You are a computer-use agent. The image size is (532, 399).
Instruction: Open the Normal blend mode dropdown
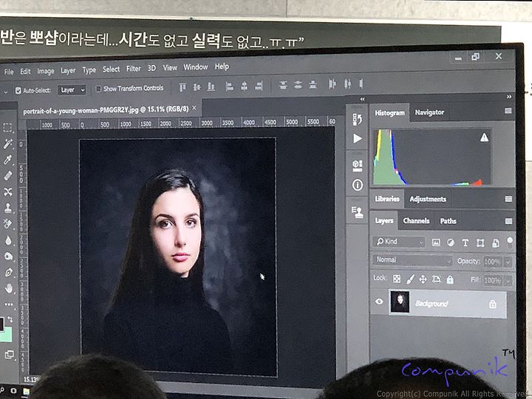pos(412,260)
